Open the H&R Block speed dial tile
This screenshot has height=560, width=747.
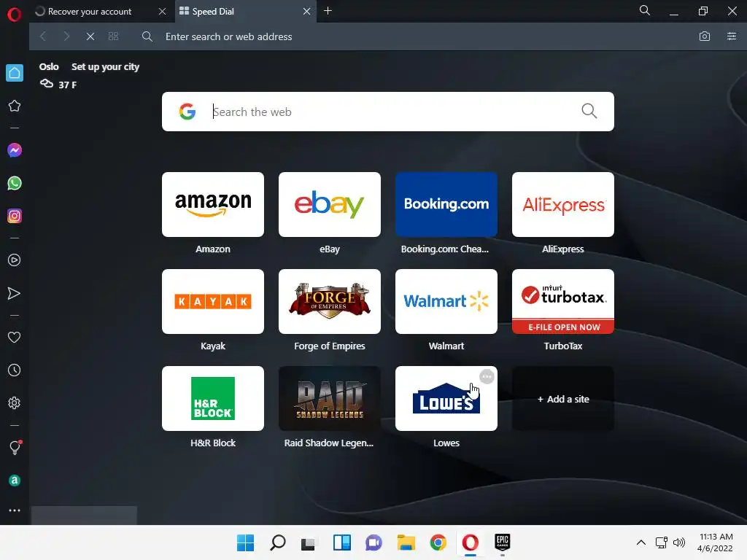213,399
